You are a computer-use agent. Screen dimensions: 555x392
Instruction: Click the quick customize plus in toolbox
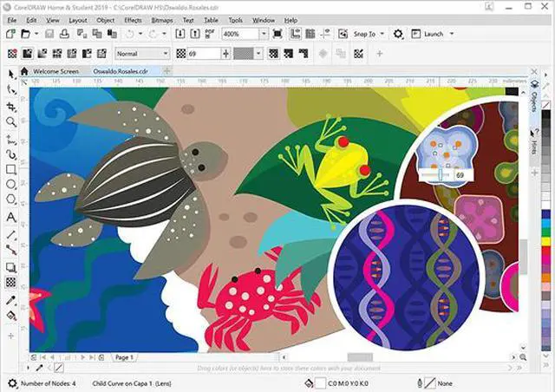[11, 336]
